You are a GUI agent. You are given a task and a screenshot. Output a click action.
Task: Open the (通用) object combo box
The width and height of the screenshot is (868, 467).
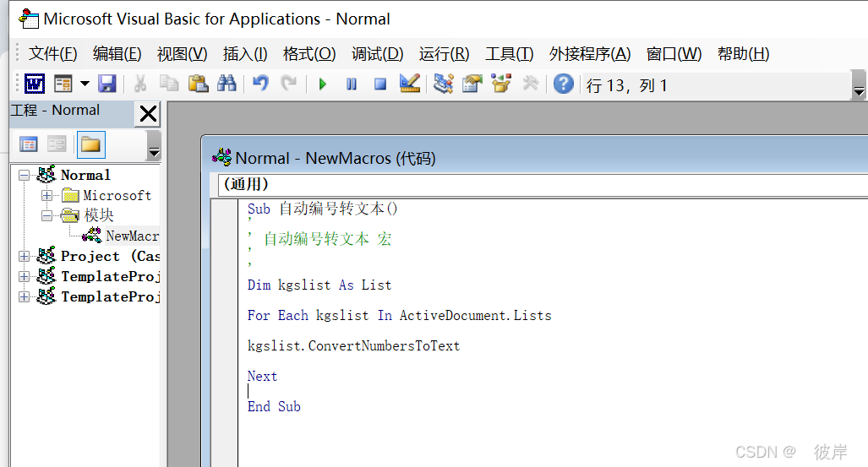[543, 184]
